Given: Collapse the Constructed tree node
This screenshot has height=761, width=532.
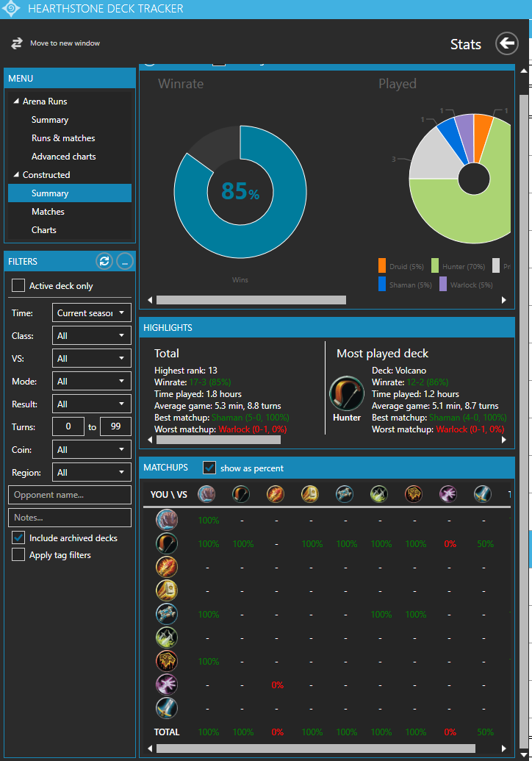Looking at the screenshot, I should click(16, 174).
